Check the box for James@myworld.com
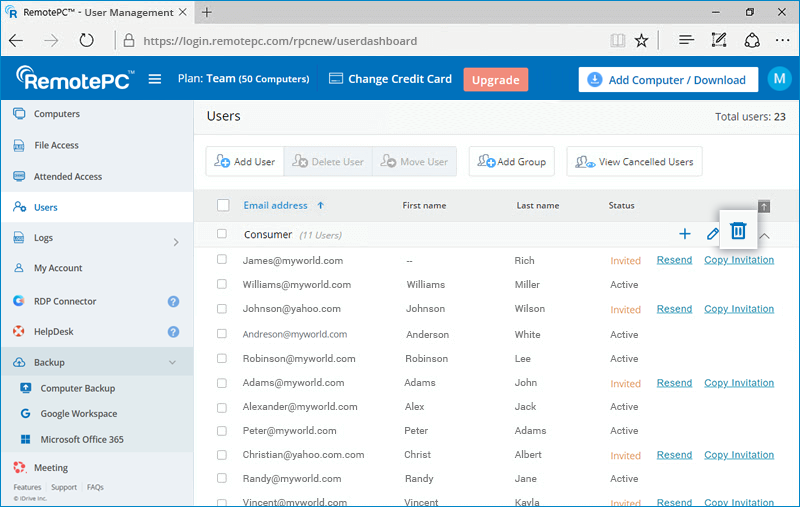 223,260
